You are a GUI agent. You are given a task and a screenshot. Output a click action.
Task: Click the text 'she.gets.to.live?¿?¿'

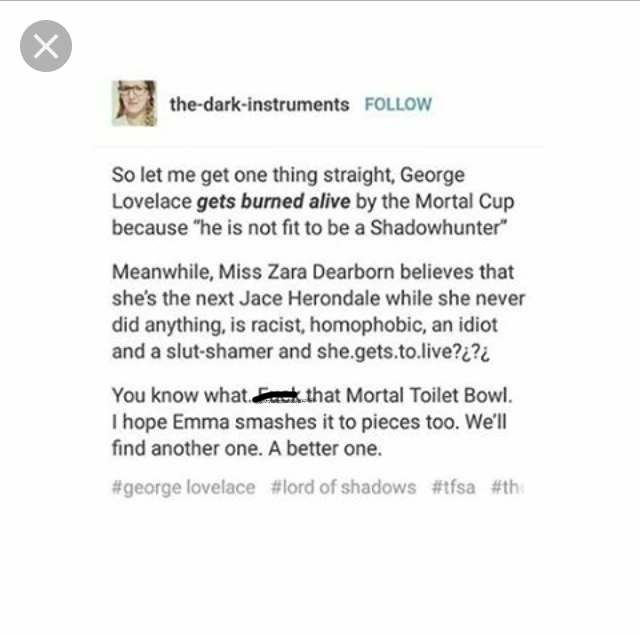click(x=403, y=352)
